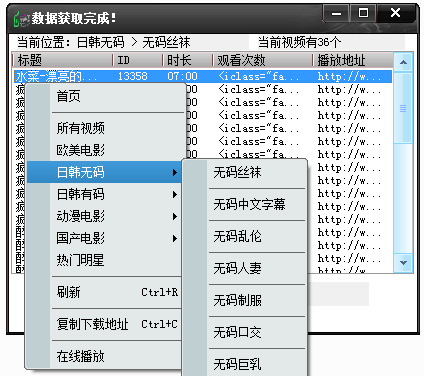This screenshot has width=424, height=376.
Task: Sort by the 标题 column header
Action: [x=62, y=60]
